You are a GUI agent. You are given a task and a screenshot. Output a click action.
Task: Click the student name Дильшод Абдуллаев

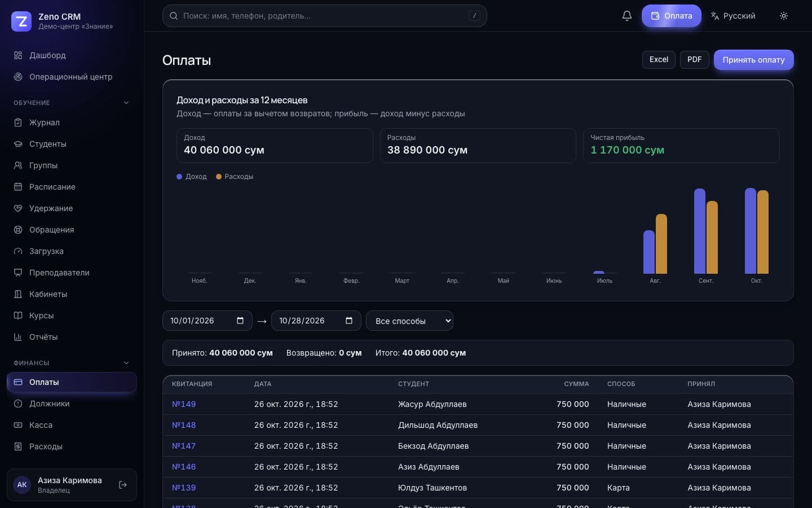coord(438,425)
